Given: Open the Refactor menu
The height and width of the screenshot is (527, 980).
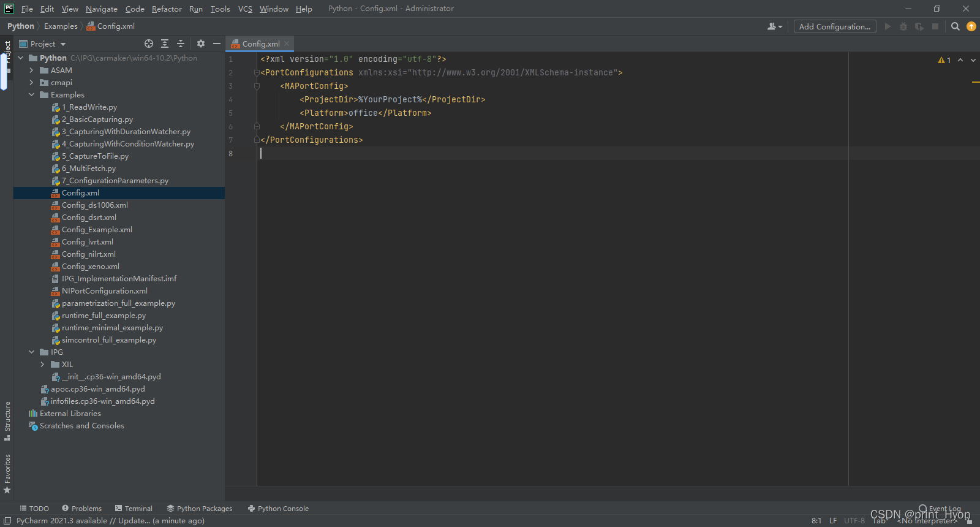Looking at the screenshot, I should [167, 9].
